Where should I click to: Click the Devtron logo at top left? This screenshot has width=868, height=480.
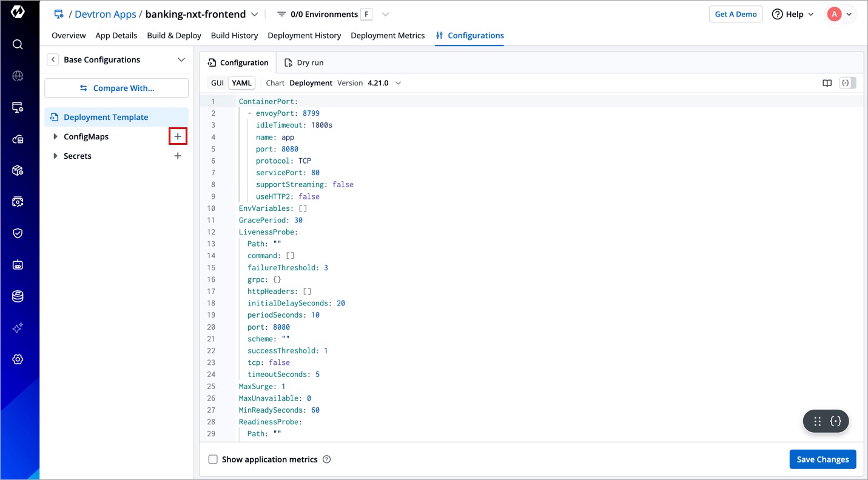(18, 13)
